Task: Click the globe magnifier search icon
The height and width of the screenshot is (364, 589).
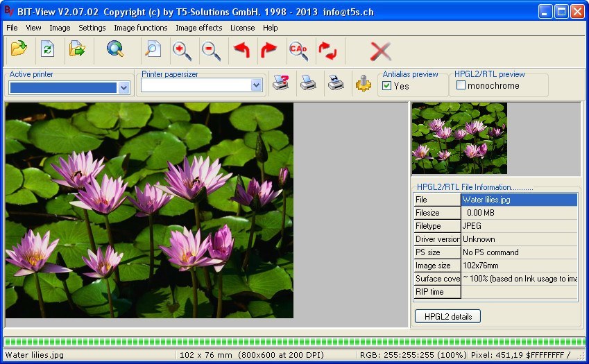Action: pyautogui.click(x=115, y=49)
